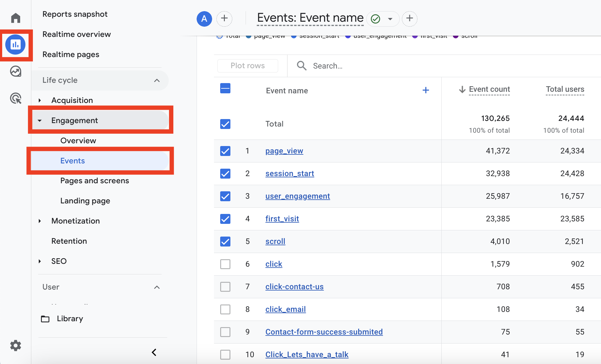Sort by Event count column header
Viewport: 601px width, 364px height.
489,89
